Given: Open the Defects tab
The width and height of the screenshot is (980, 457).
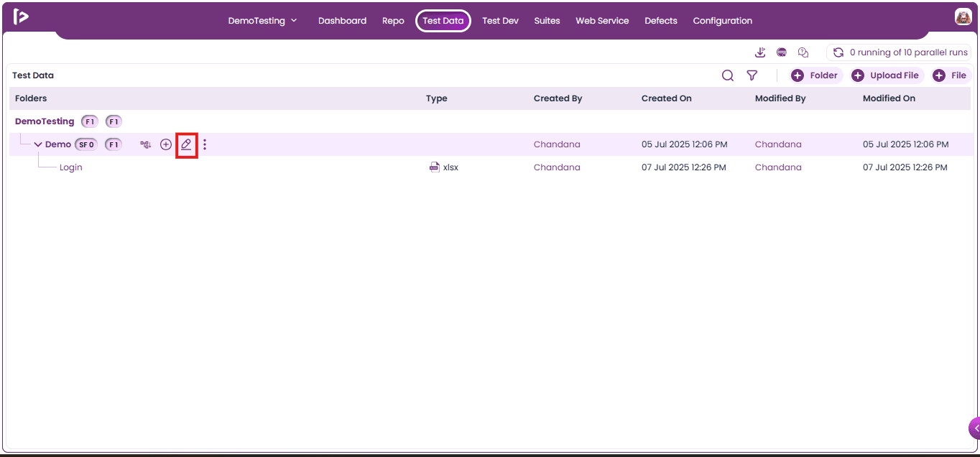Looking at the screenshot, I should tap(661, 21).
